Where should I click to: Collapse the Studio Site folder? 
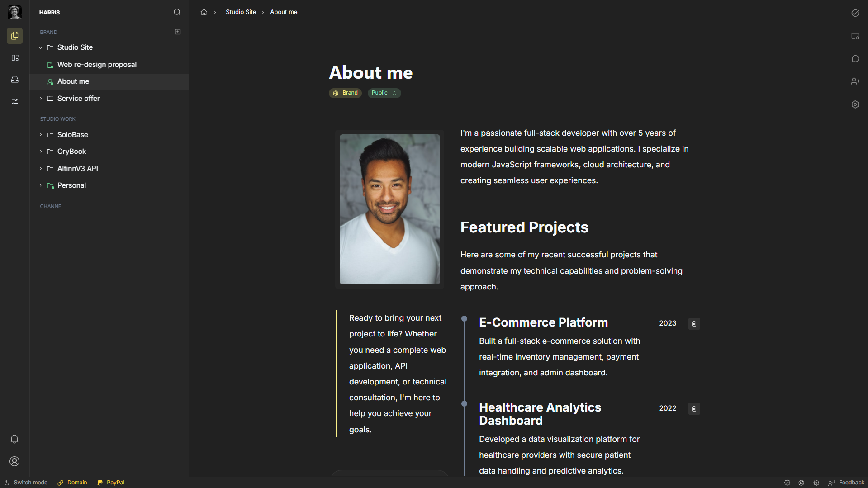point(41,47)
